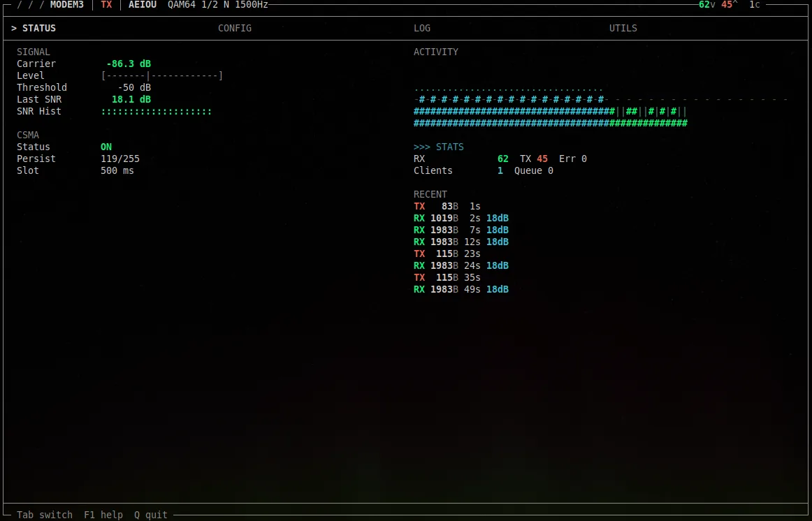Click the dotted top row of activity graph

pos(509,90)
